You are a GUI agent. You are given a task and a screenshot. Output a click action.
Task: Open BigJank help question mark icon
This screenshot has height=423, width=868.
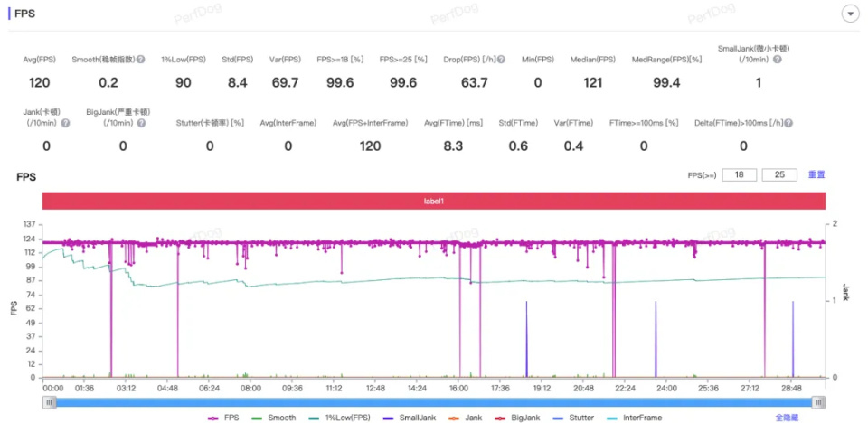coord(141,123)
